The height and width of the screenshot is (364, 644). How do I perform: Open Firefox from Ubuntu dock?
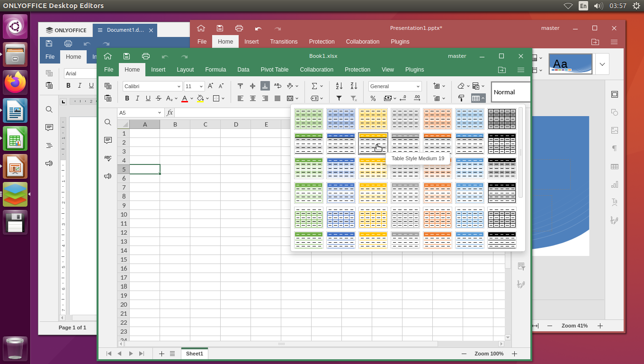[16, 82]
